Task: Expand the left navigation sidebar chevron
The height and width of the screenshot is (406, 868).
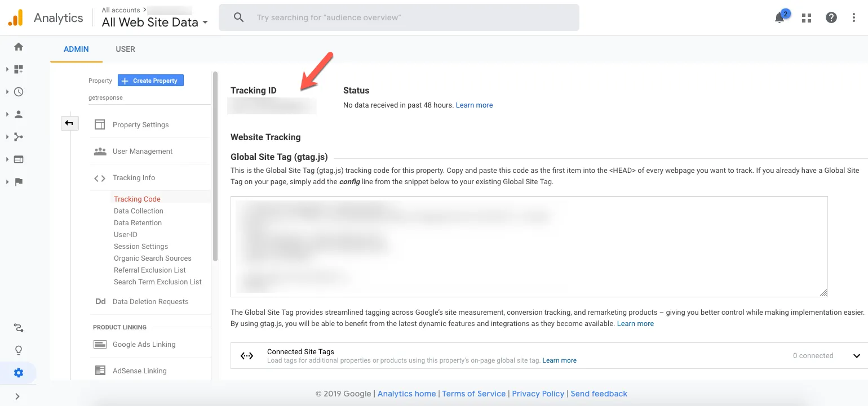Action: (17, 396)
